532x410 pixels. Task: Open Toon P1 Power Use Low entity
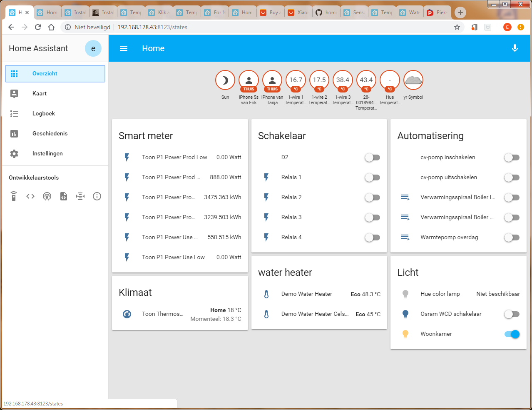click(x=180, y=257)
